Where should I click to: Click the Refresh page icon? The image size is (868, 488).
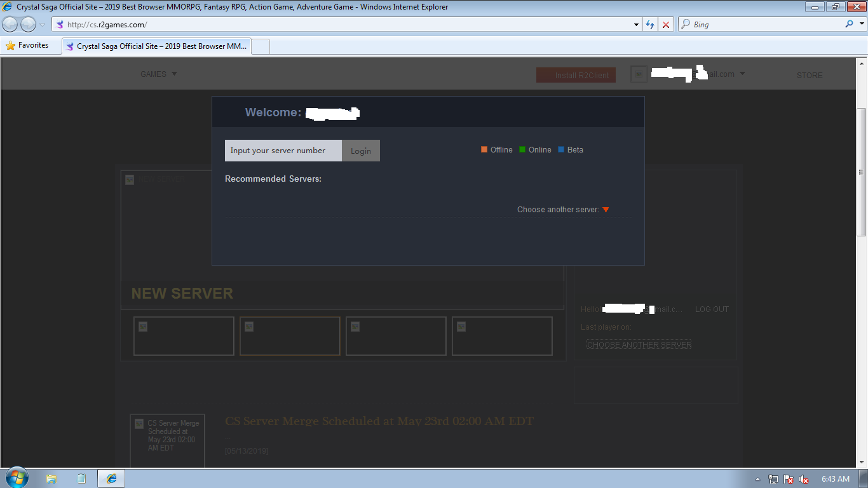point(650,25)
